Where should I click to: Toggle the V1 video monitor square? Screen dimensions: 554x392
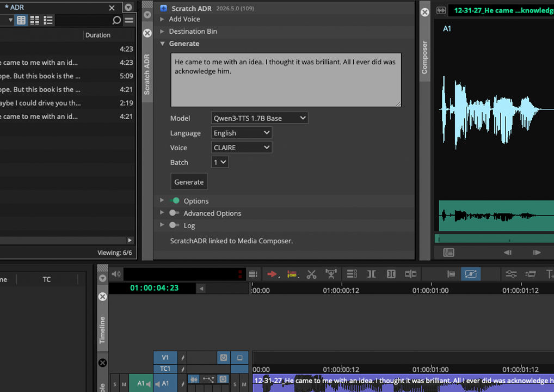[239, 358]
